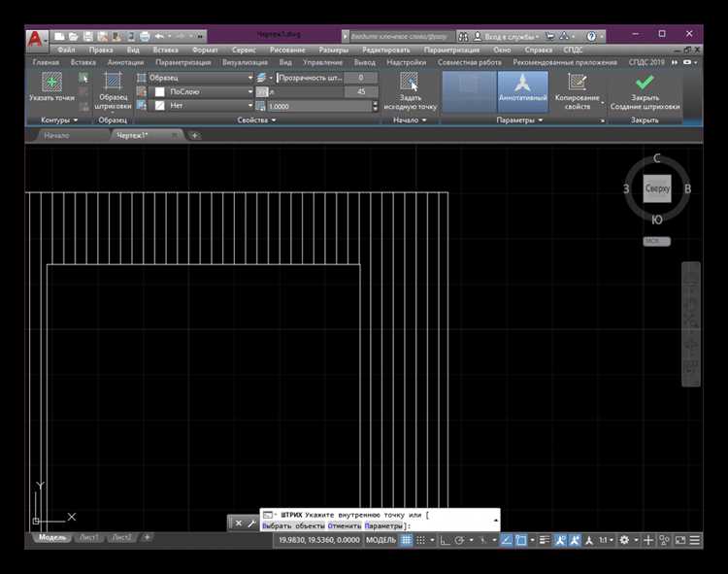Click the green 'Закрыть Создание штриховки' checkmark
The image size is (728, 574).
click(645, 84)
